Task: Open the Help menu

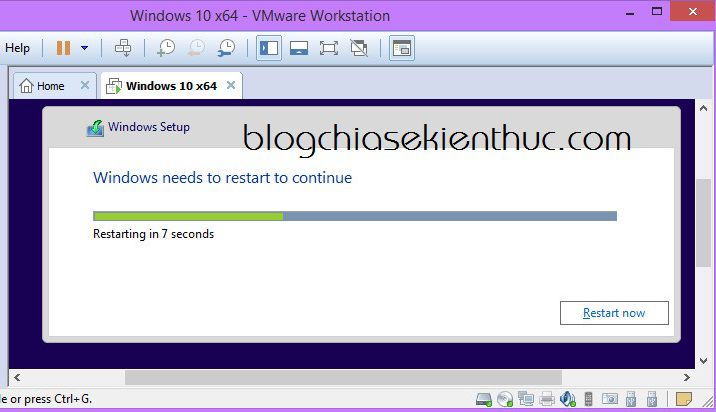Action: point(17,48)
